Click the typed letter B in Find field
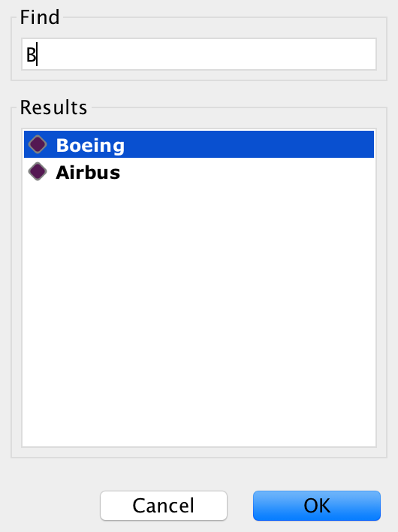 pos(31,55)
